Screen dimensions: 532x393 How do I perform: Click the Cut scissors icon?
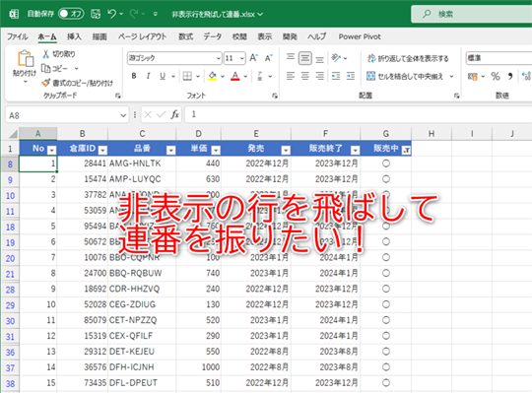coord(45,53)
